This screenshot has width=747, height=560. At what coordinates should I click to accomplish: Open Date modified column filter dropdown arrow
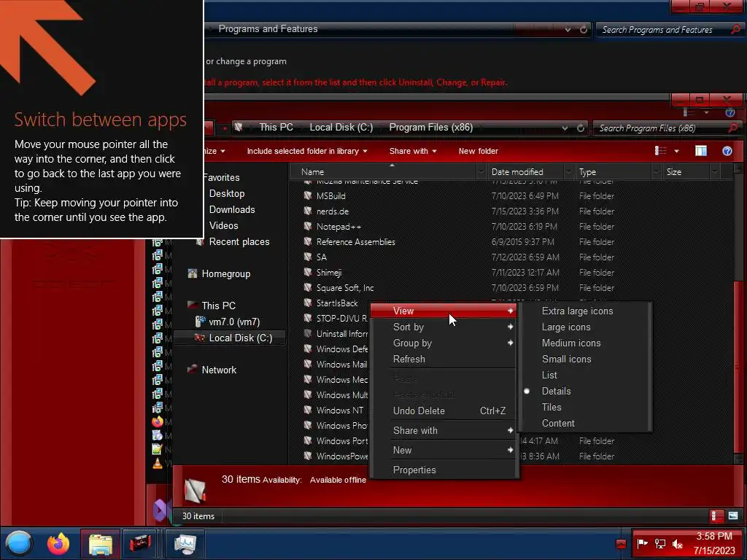pos(569,172)
